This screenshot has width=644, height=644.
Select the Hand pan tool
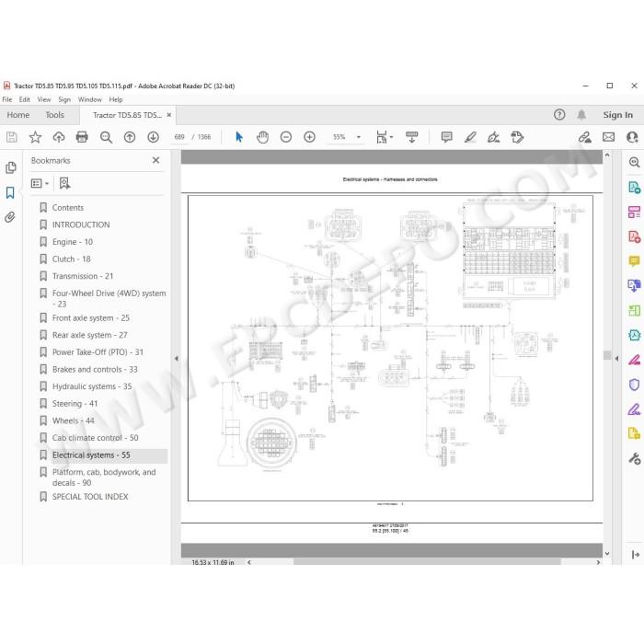pyautogui.click(x=262, y=137)
